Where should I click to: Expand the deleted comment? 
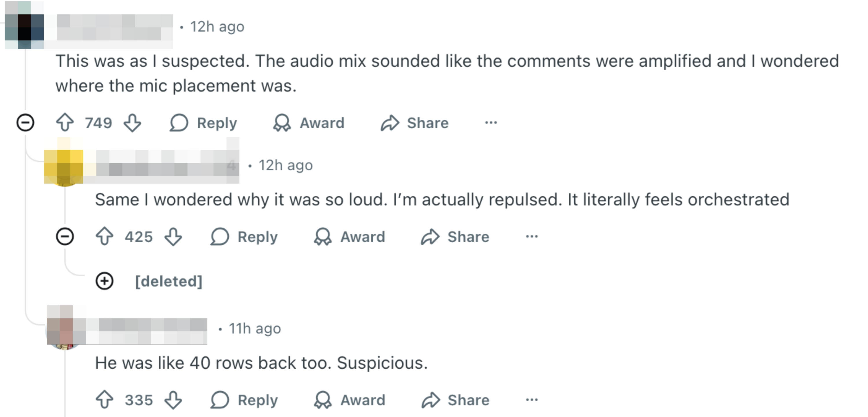[104, 281]
